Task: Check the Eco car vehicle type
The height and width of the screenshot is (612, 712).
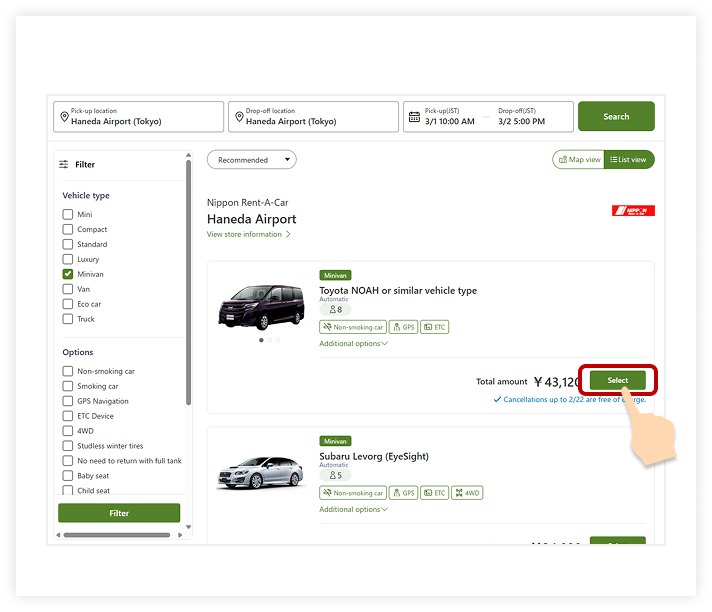Action: click(x=68, y=304)
